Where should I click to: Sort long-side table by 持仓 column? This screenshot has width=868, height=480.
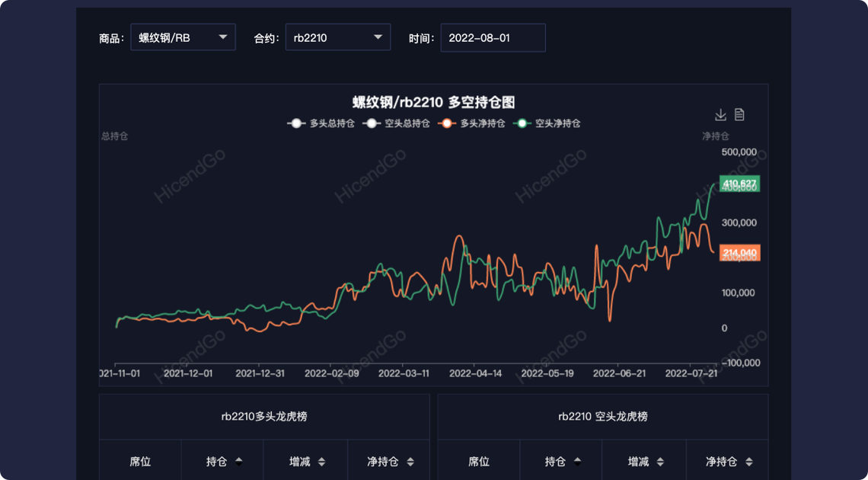pyautogui.click(x=238, y=461)
